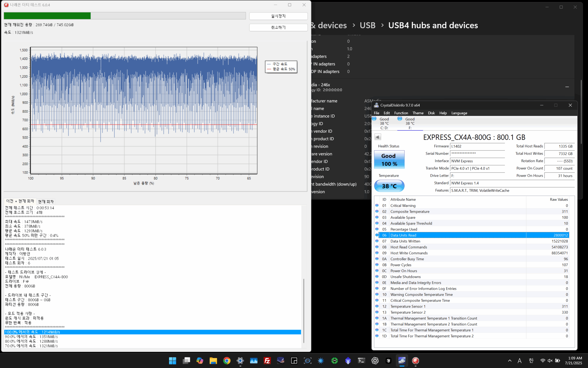Open the green PhD circle taskbar icon
Screen dimensions: 588x368
(335, 360)
